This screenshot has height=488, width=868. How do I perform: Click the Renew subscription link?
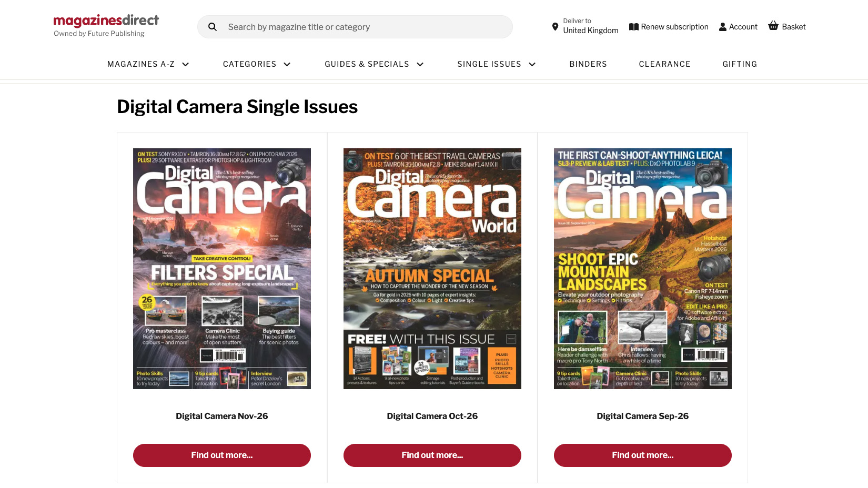675,27
